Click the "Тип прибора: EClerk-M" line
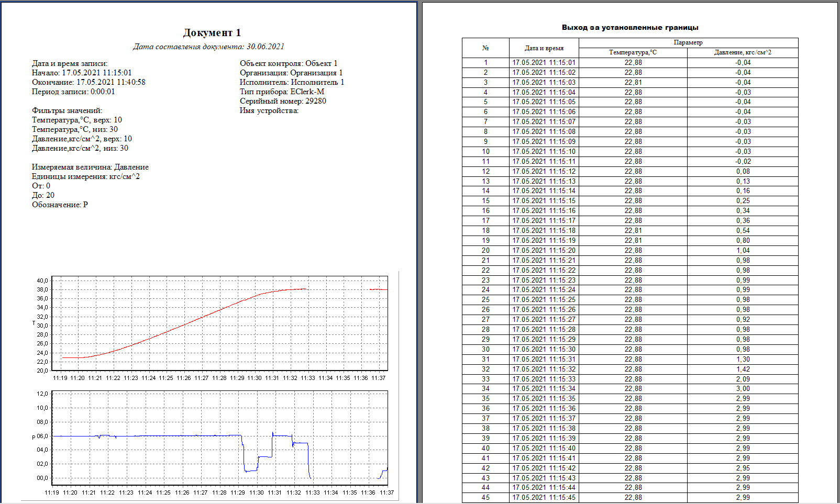The image size is (840, 504). point(282,92)
